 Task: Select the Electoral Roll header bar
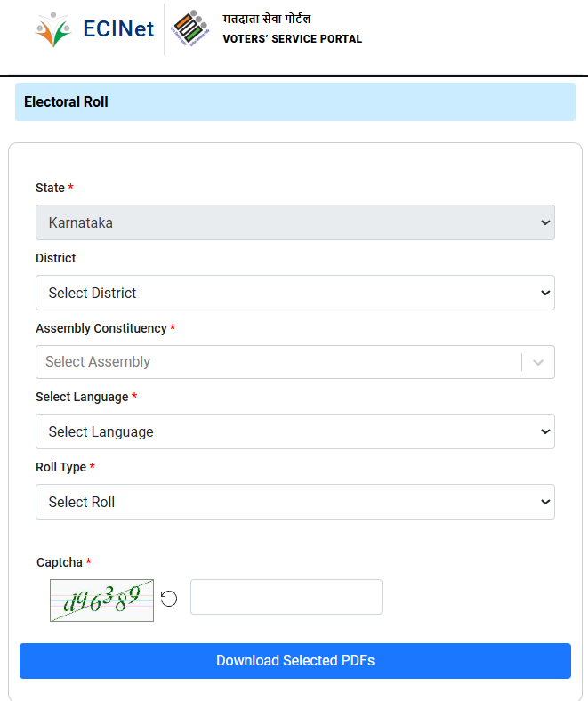coord(294,102)
